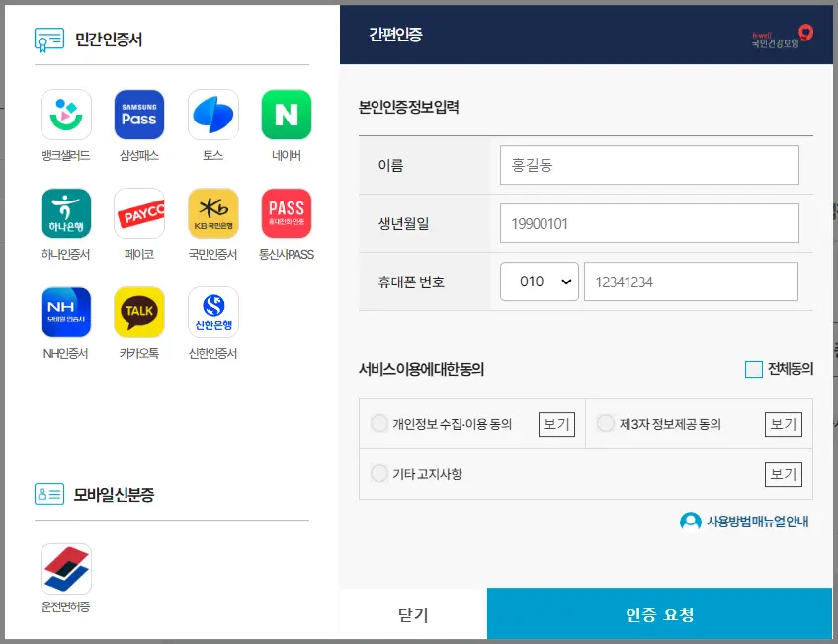The height and width of the screenshot is (644, 838).
Task: Choose the 네이버 (Naver) certificate icon
Action: [x=287, y=115]
